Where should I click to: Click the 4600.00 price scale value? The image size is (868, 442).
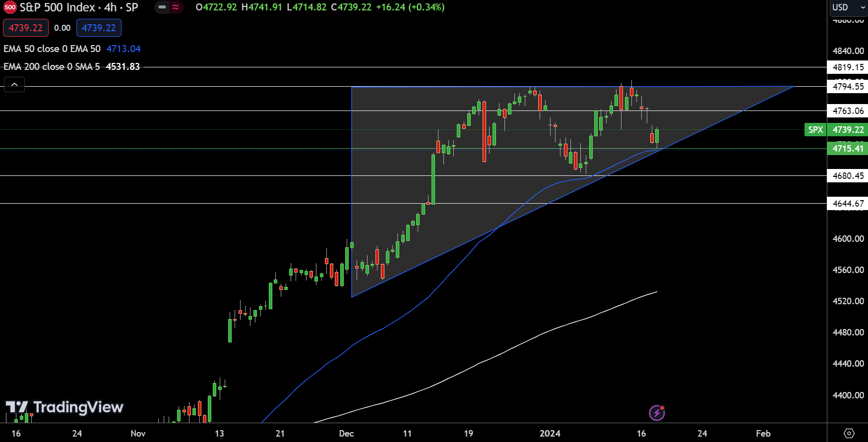tap(848, 238)
